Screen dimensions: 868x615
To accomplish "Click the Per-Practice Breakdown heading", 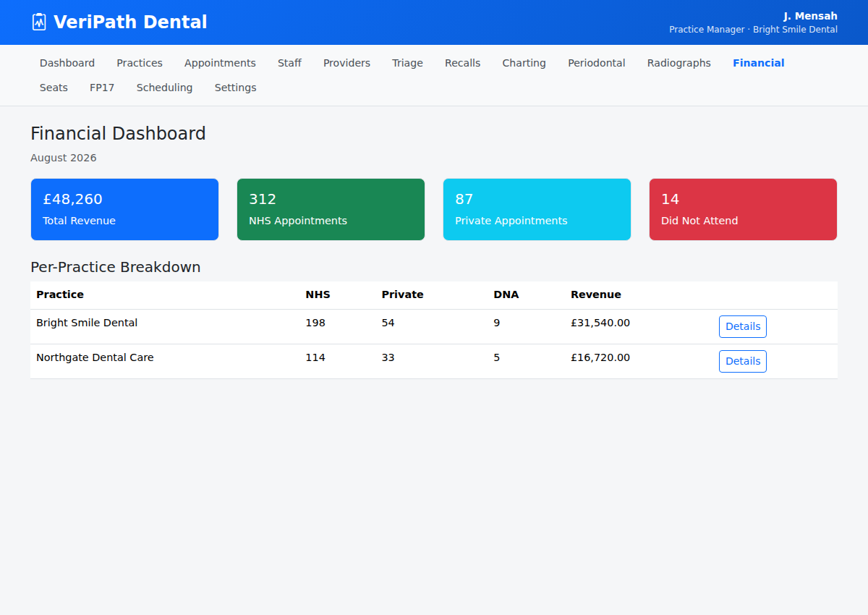I will point(115,267).
